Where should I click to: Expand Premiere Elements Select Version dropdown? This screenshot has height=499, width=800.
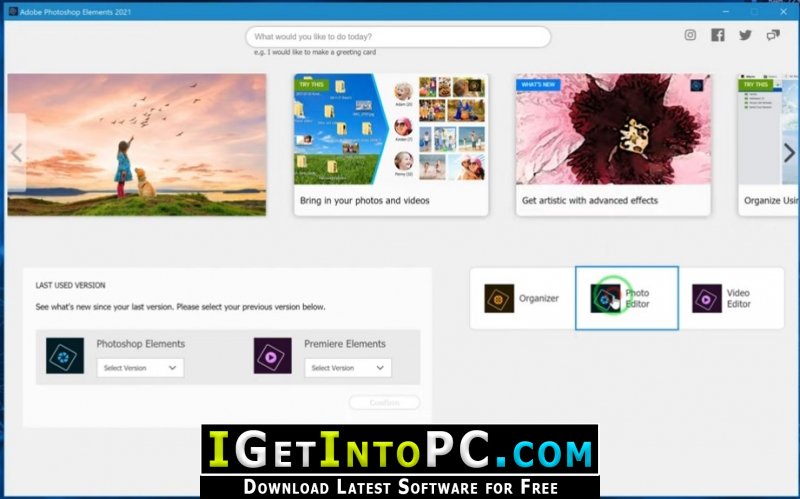tap(348, 368)
